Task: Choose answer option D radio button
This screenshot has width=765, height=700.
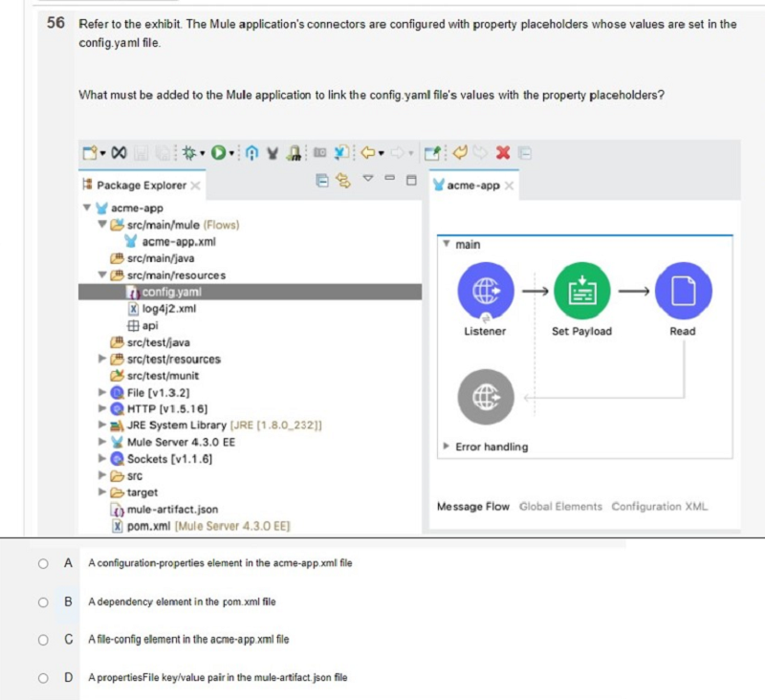Action: point(43,678)
